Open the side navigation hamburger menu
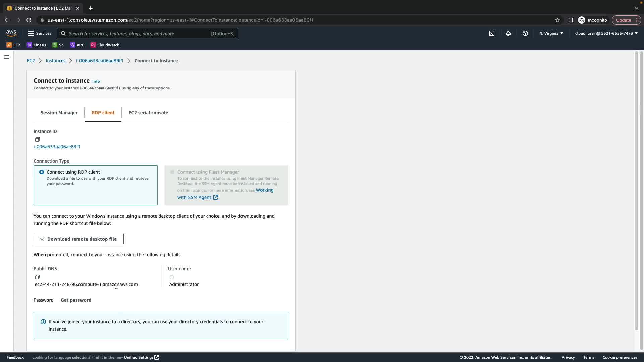 click(7, 57)
